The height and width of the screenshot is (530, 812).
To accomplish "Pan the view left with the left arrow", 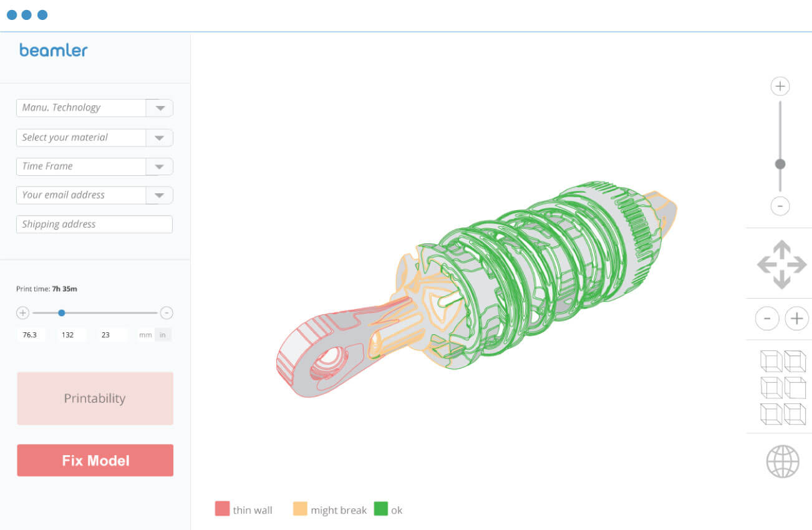I will tap(765, 265).
